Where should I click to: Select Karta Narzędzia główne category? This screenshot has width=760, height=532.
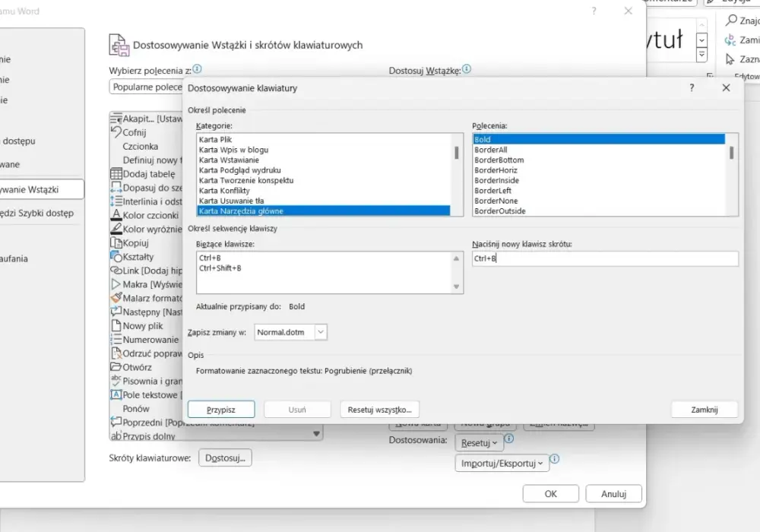pos(323,211)
